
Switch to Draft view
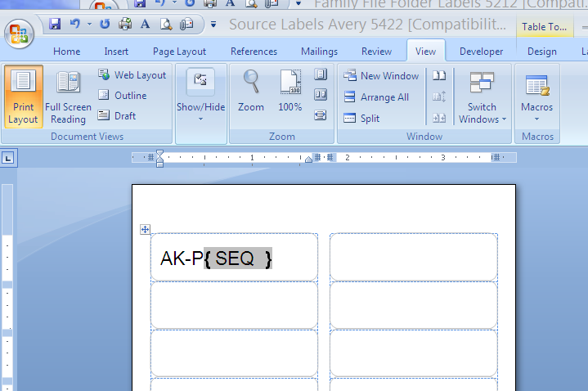tap(117, 115)
